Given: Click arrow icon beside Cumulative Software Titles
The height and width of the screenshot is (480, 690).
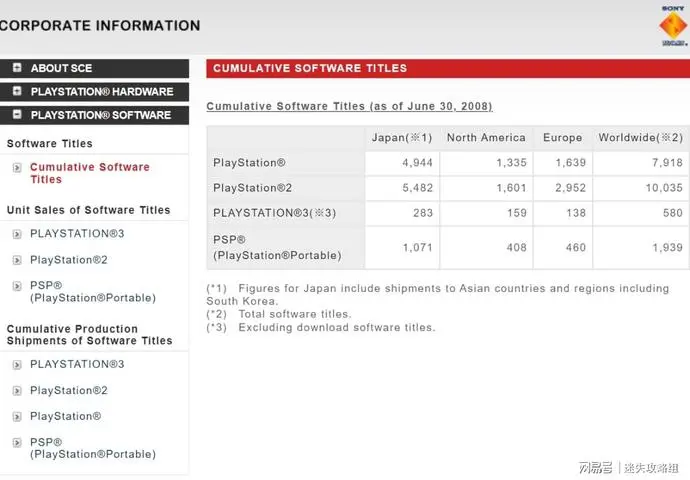Looking at the screenshot, I should [17, 168].
